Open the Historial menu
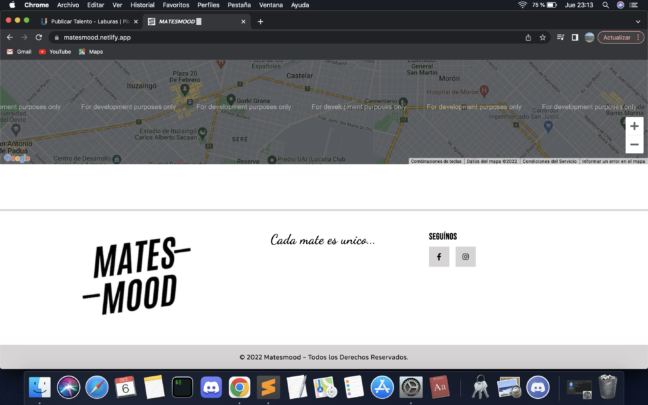Viewport: 648px width, 405px height. (143, 5)
